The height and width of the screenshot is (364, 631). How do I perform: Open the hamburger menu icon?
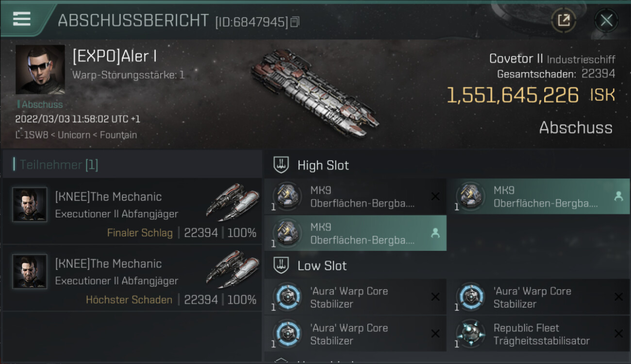click(22, 18)
